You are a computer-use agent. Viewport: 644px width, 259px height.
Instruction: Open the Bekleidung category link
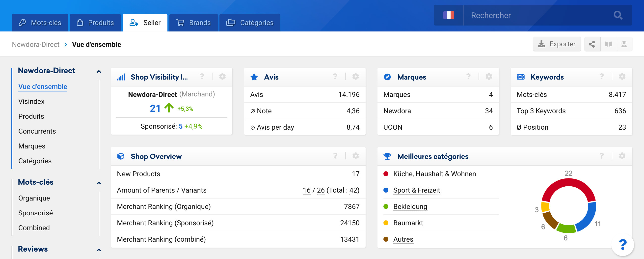(x=410, y=206)
